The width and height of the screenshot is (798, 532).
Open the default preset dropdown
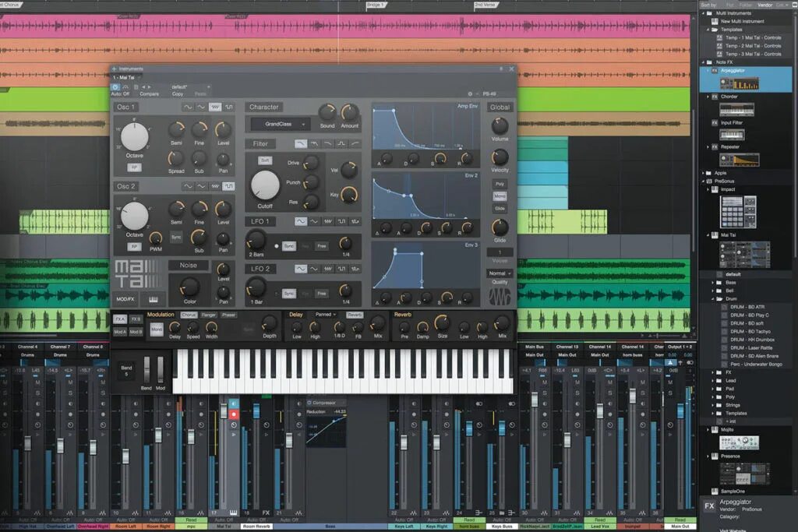tap(189, 87)
